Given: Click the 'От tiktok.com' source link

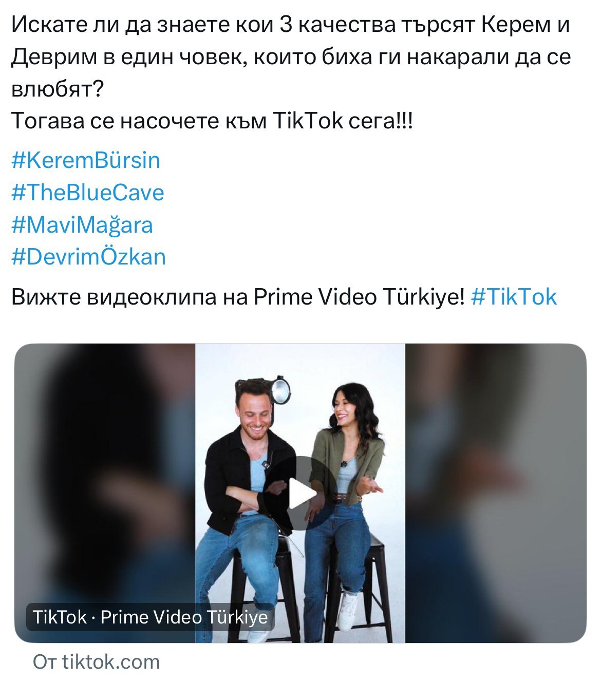Looking at the screenshot, I should tap(97, 661).
